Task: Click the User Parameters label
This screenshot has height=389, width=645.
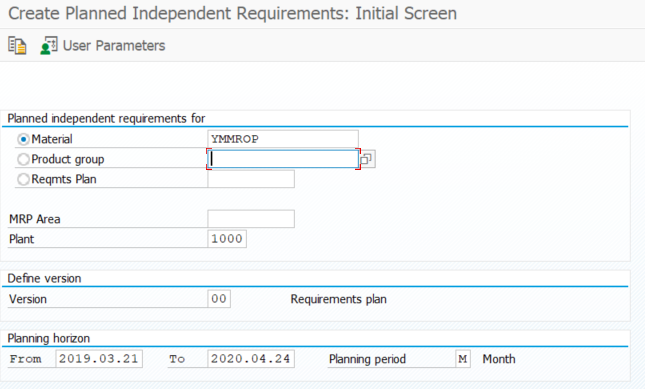Action: (114, 45)
